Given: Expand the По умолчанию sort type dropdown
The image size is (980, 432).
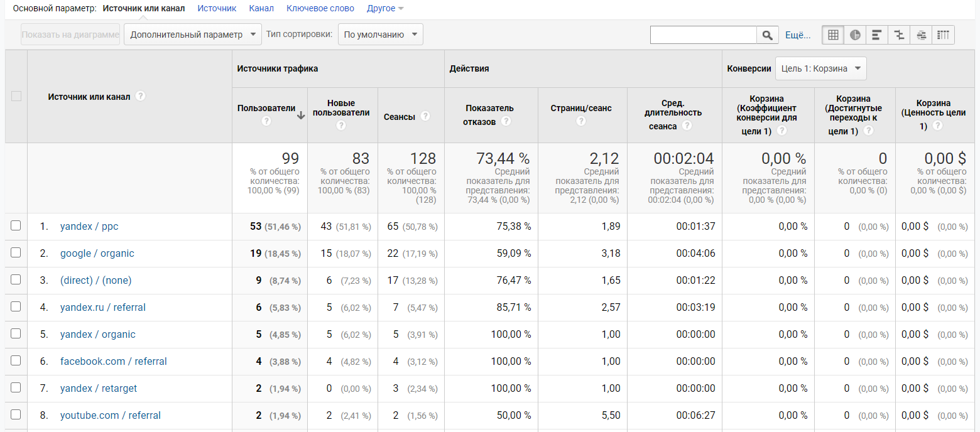Looking at the screenshot, I should click(x=380, y=35).
